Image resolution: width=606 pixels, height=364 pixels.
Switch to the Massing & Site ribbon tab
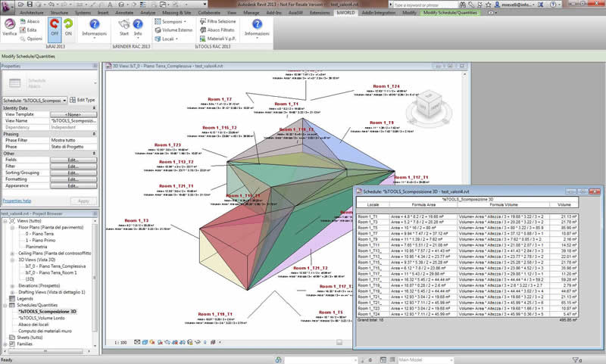point(176,13)
